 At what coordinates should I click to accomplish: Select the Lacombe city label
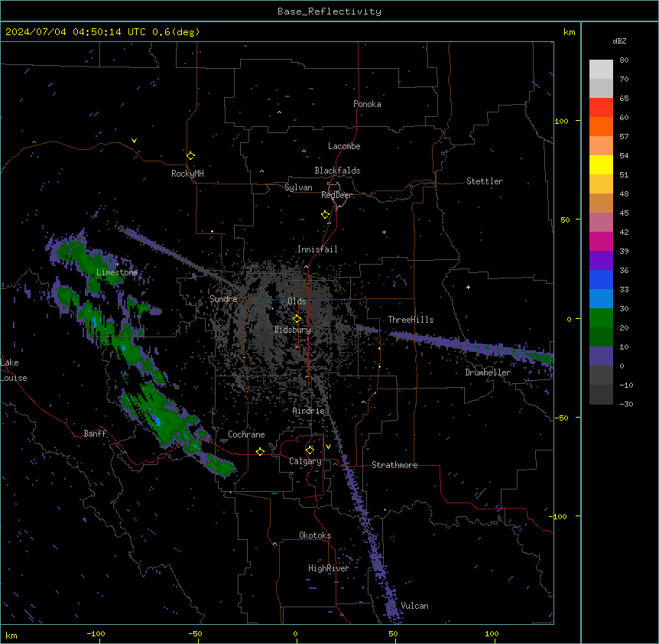(344, 146)
